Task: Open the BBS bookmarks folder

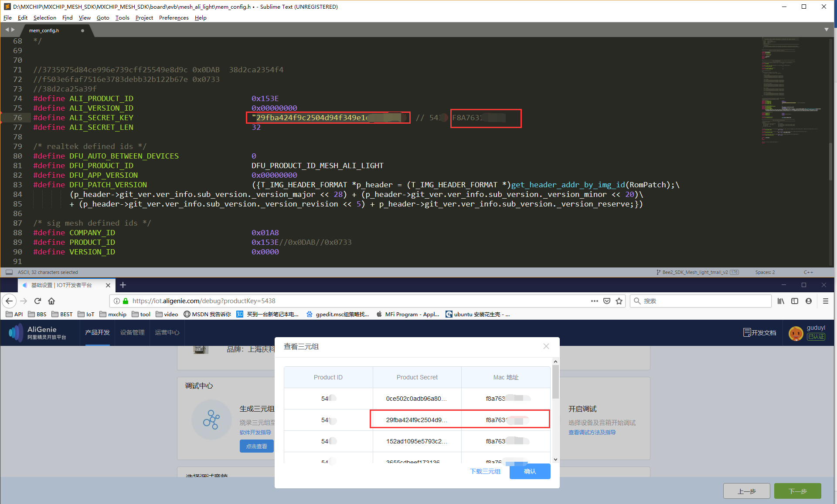Action: coord(37,314)
